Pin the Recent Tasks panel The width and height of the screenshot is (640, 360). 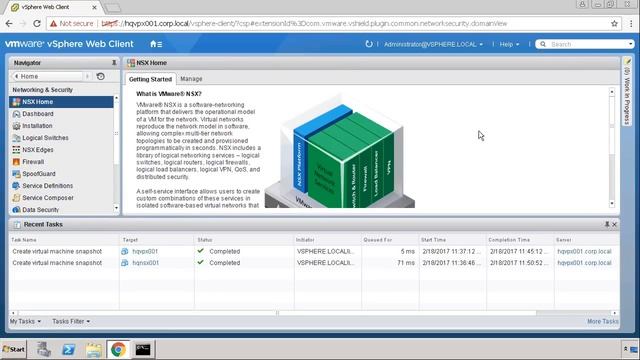click(607, 224)
